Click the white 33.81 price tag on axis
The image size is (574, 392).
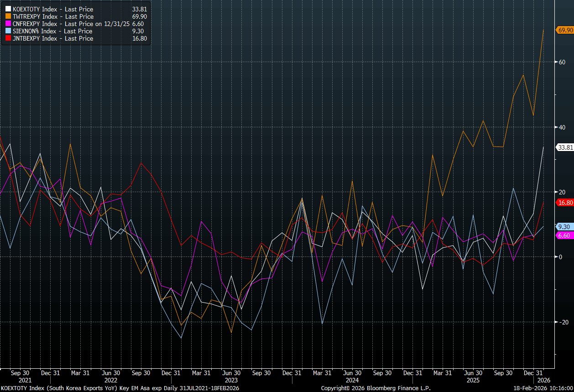coord(565,147)
